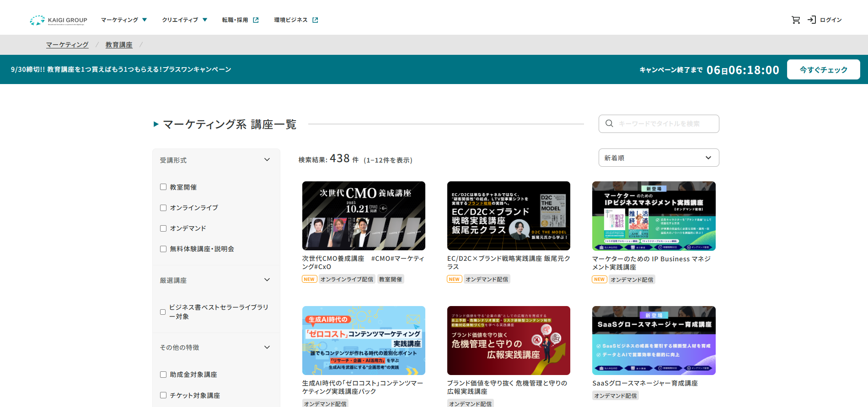Viewport: 868px width, 407px height.
Task: Collapse the 厳選講座 filter section
Action: (267, 280)
